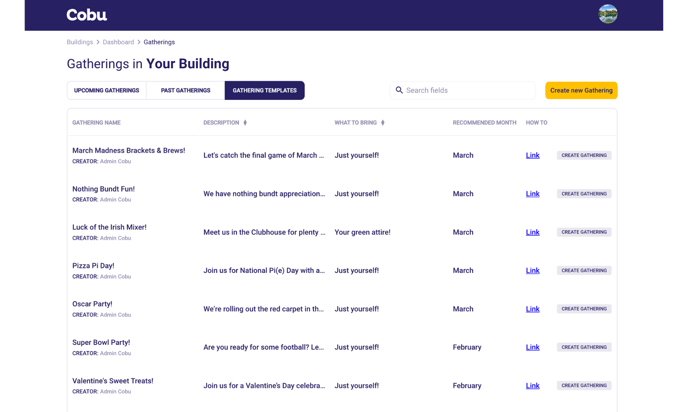Open the user profile avatar
This screenshot has height=412, width=688.
607,14
